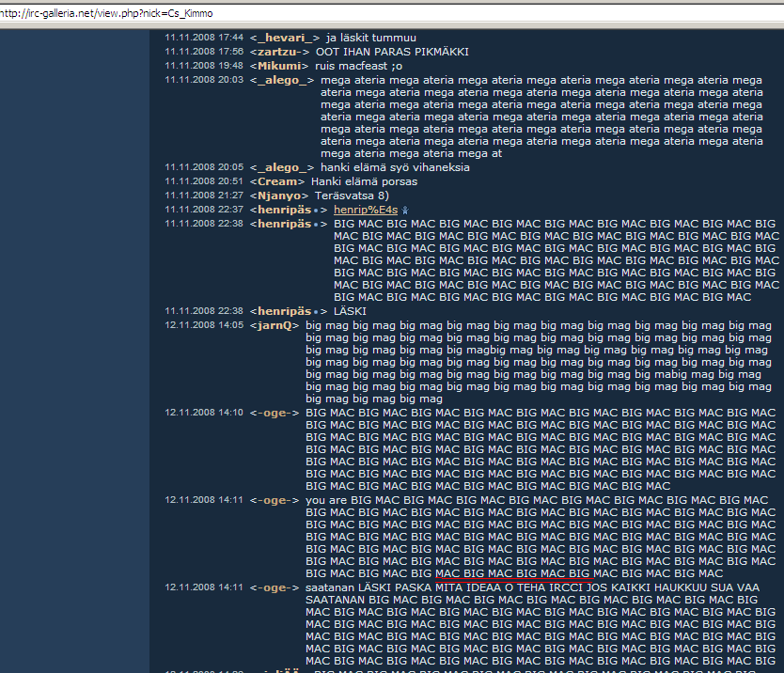Visit the Cream commenter profile
The height and width of the screenshot is (673, 784).
click(x=276, y=181)
